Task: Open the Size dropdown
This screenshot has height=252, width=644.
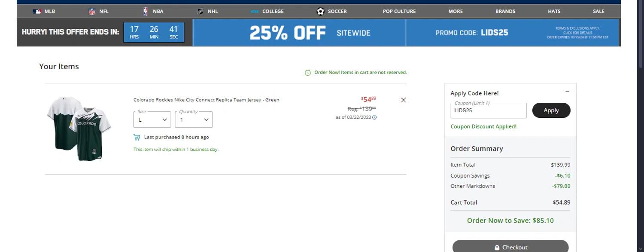Action: (152, 120)
